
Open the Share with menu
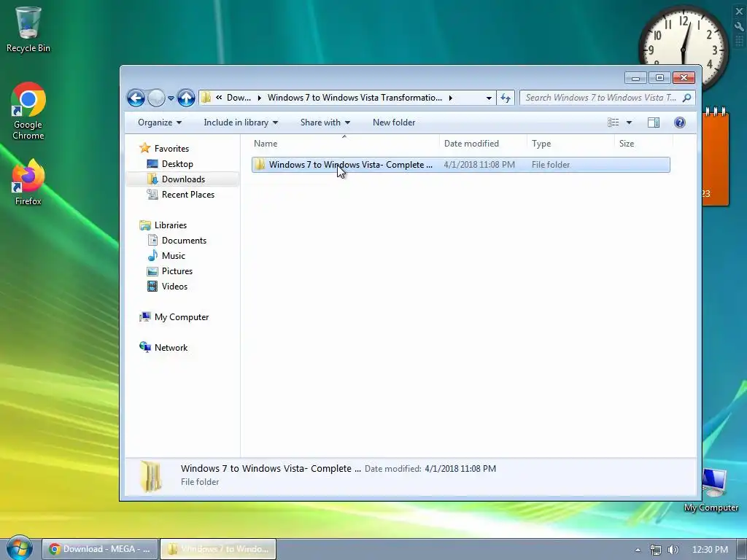tap(325, 122)
